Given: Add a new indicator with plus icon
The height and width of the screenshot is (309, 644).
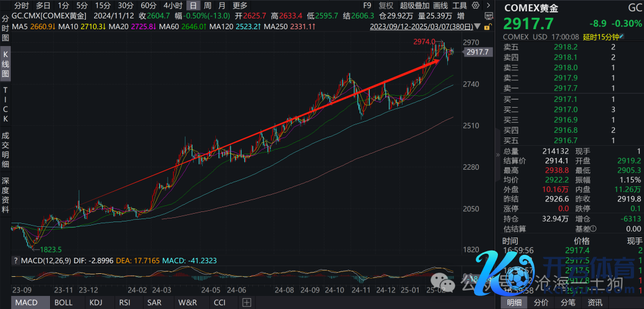Looking at the screenshot, I should coord(246,303).
